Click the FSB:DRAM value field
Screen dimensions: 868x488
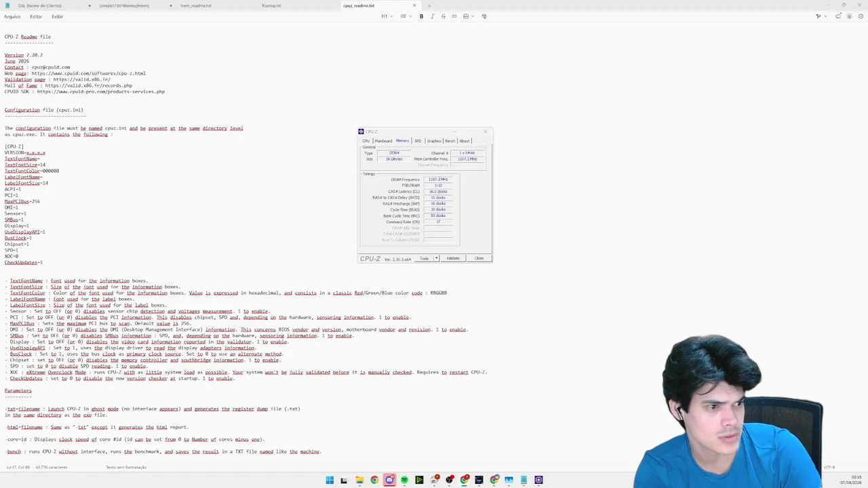[438, 186]
